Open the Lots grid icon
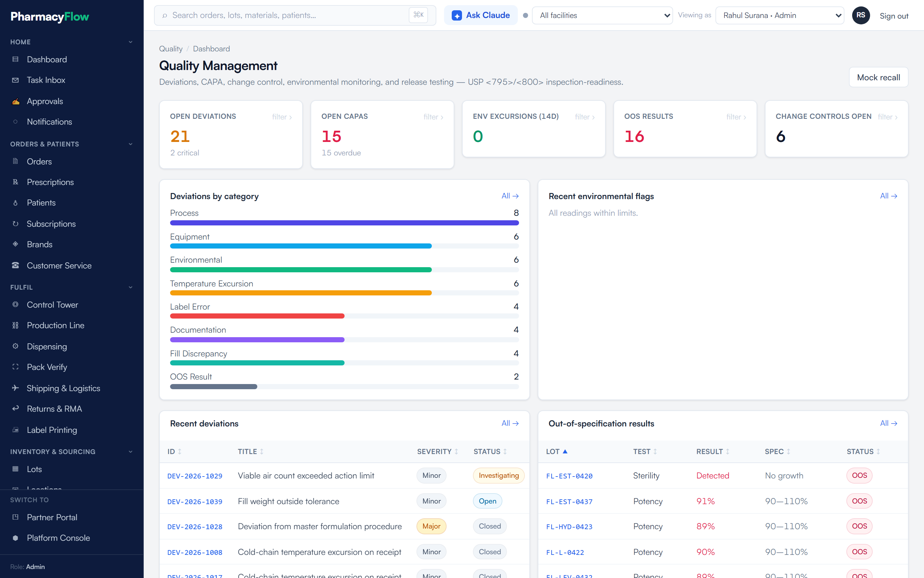Screen dimensions: 924x578 (x=15, y=469)
